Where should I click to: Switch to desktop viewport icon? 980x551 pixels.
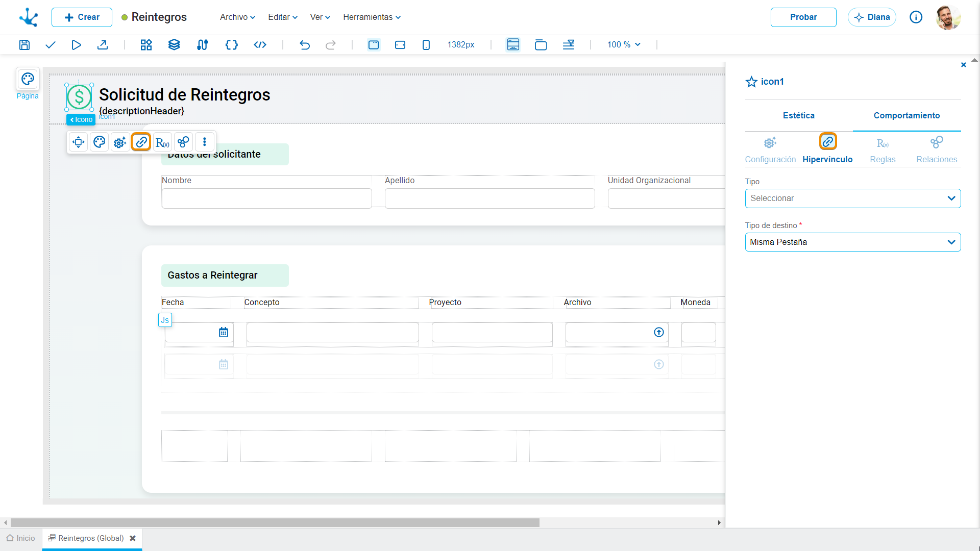(x=374, y=45)
